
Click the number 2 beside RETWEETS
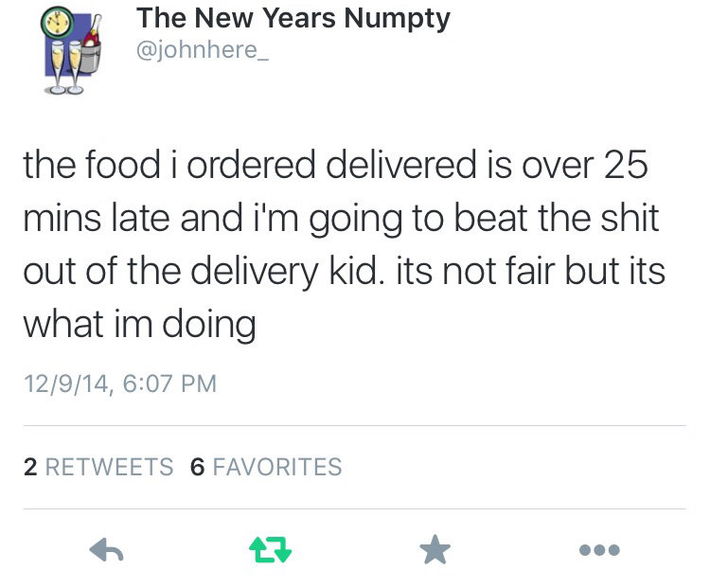point(29,467)
